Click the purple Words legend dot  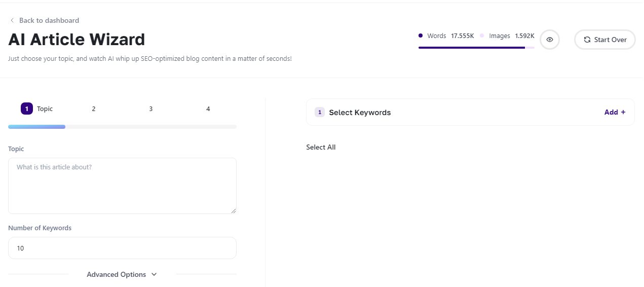[421, 35]
